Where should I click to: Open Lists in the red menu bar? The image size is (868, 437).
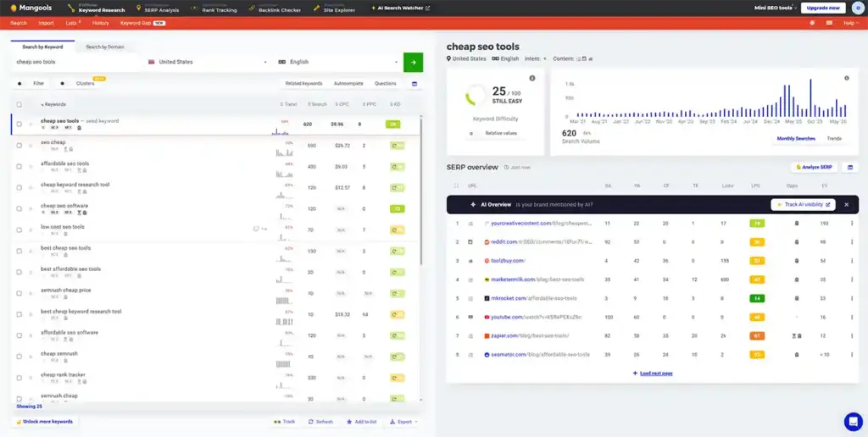[73, 23]
